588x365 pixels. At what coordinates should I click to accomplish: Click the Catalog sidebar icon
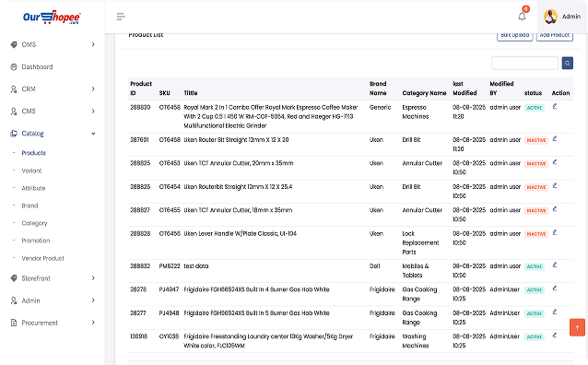(x=14, y=133)
